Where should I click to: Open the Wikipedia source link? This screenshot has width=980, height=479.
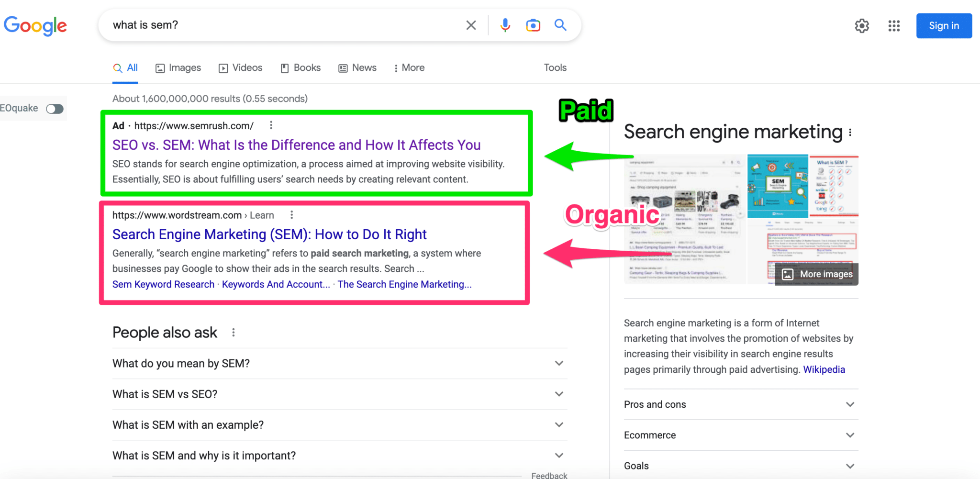(x=824, y=369)
